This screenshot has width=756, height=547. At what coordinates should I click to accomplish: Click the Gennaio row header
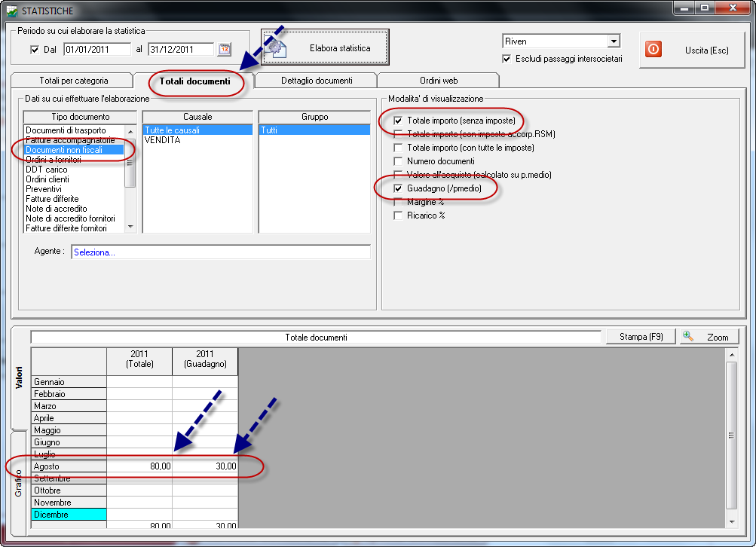pyautogui.click(x=69, y=382)
